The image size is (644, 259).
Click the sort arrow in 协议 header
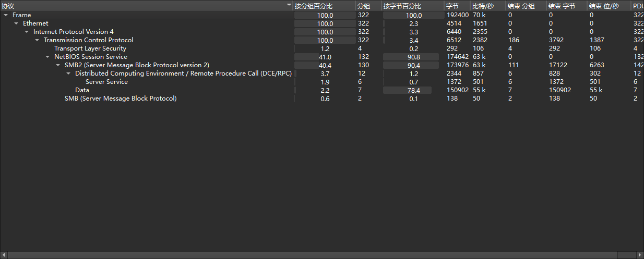coord(289,5)
